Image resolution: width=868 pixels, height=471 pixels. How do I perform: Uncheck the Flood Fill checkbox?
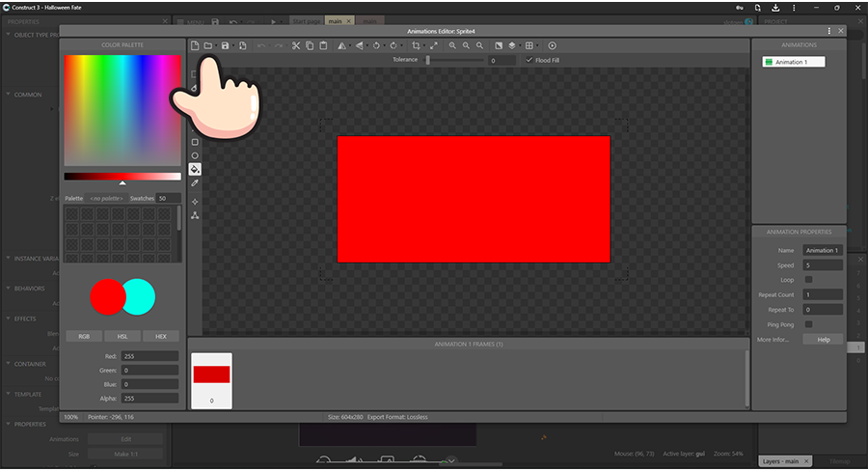coord(529,60)
